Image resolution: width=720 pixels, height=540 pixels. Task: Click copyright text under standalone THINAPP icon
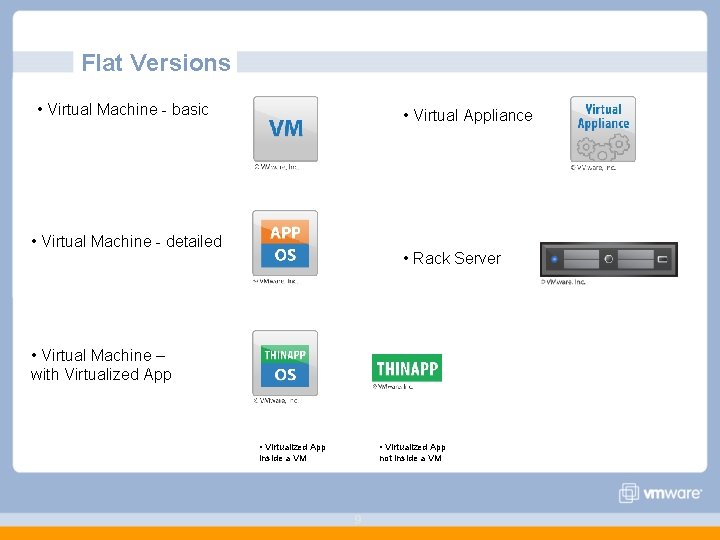[x=393, y=387]
